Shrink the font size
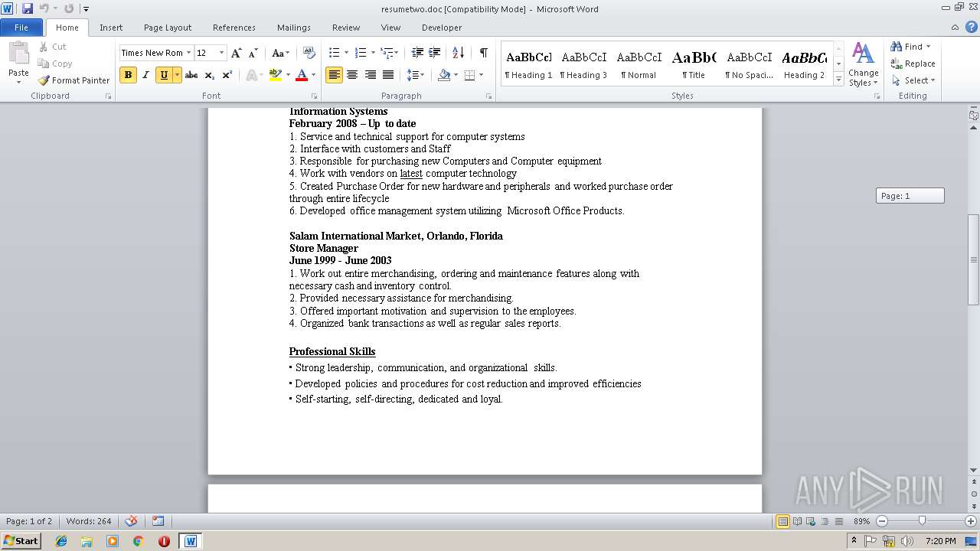Viewport: 980px width, 551px height. coord(253,53)
